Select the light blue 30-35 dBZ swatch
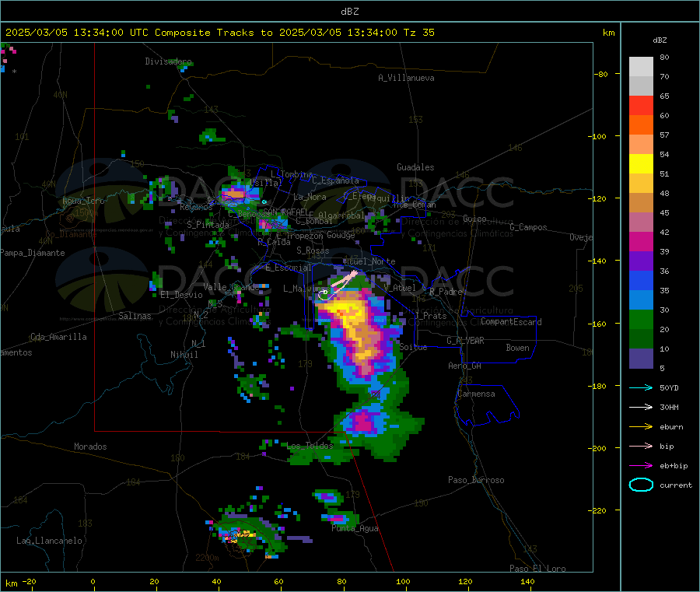This screenshot has height=592, width=700. click(641, 300)
